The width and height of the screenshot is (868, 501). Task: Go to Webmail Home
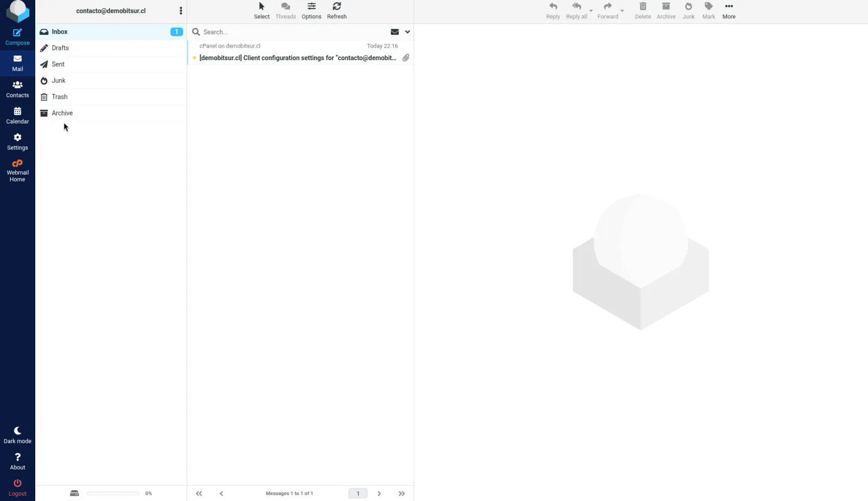coord(17,170)
